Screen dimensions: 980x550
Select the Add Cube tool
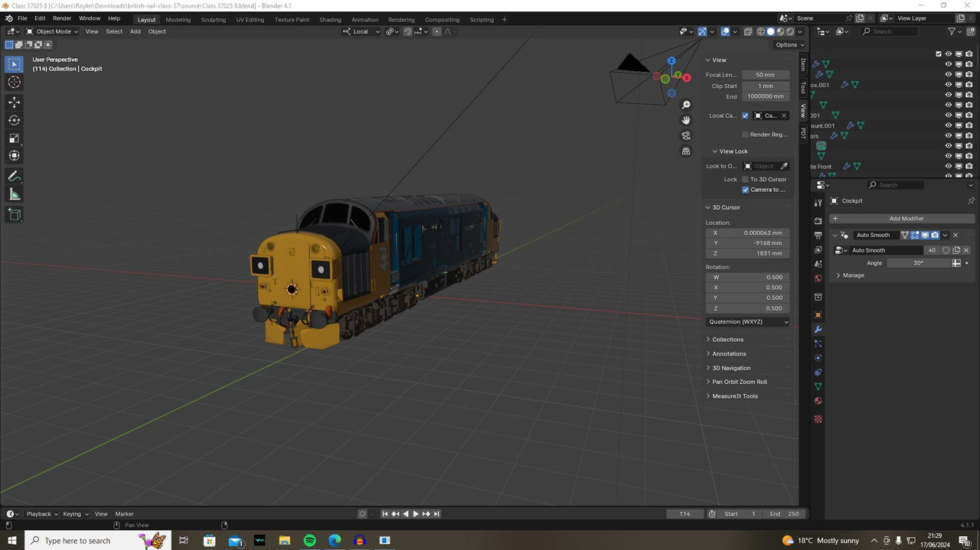(x=14, y=214)
